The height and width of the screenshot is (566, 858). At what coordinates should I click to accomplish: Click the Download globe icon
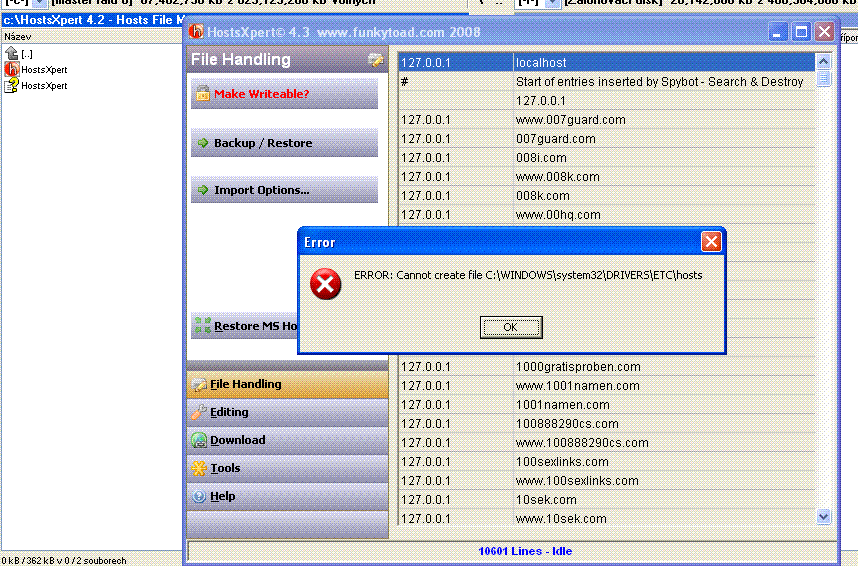coord(199,440)
